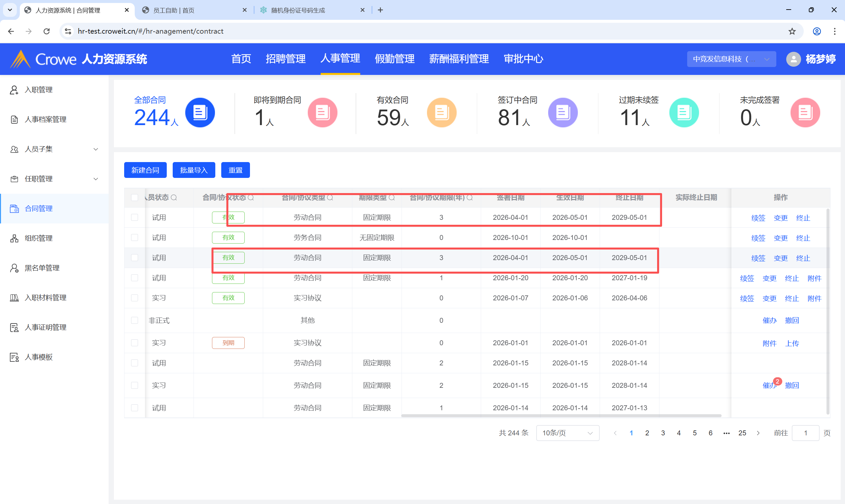The width and height of the screenshot is (845, 504).
Task: Click search icon beside 合同/协议类型 header
Action: pyautogui.click(x=330, y=198)
